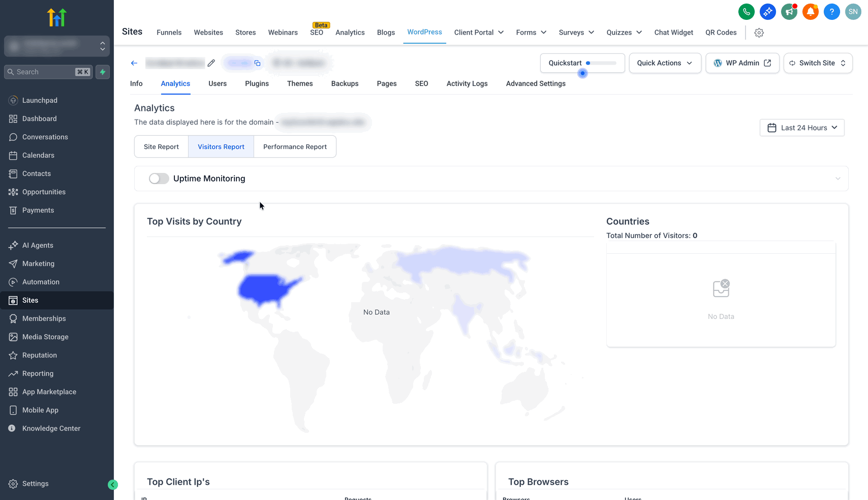Click the megaphone announcements icon
This screenshot has width=868, height=500.
pos(789,12)
